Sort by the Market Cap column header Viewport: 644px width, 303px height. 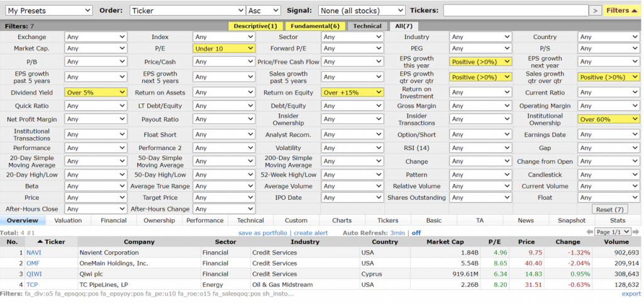click(x=446, y=242)
